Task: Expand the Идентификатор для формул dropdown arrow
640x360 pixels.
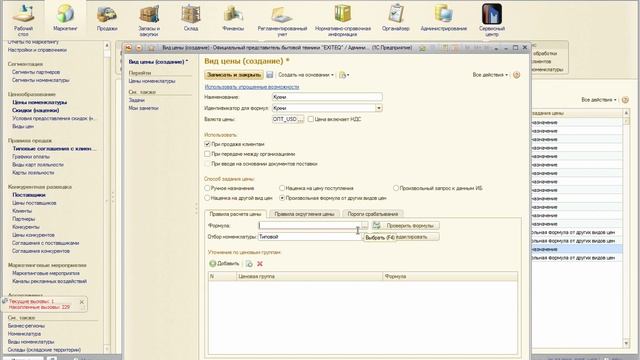Action: (x=379, y=108)
